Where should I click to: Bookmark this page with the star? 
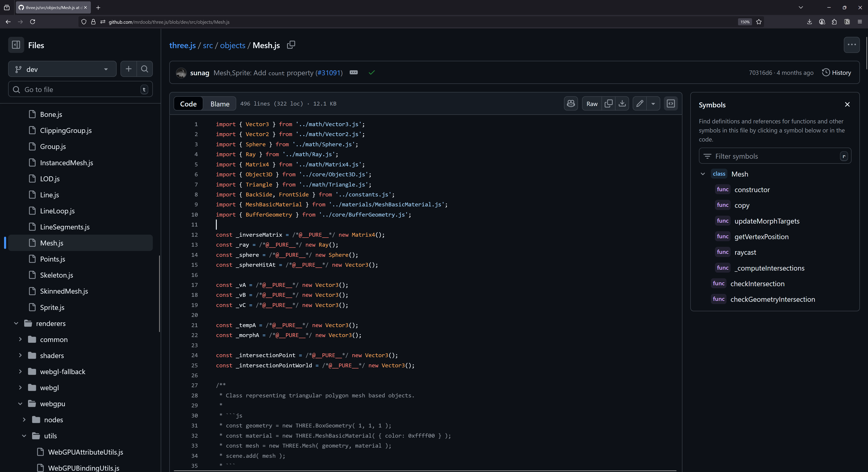(759, 21)
